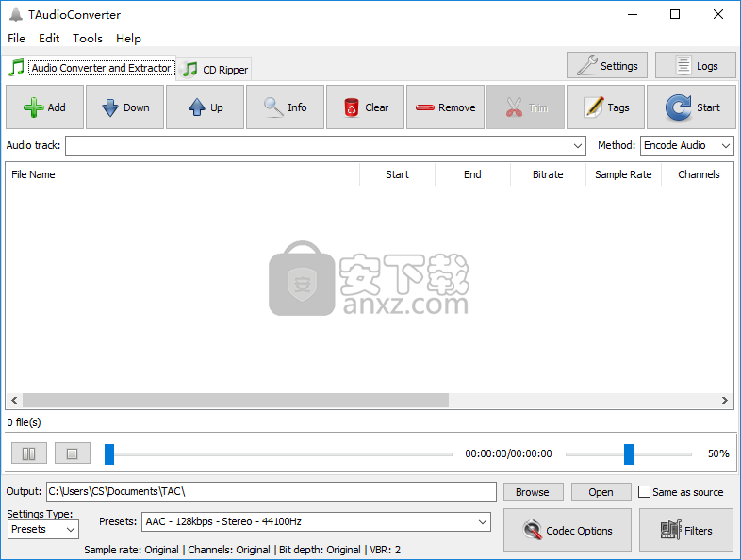Screen dimensions: 741x560
Task: Clear the file list
Action: (x=365, y=107)
